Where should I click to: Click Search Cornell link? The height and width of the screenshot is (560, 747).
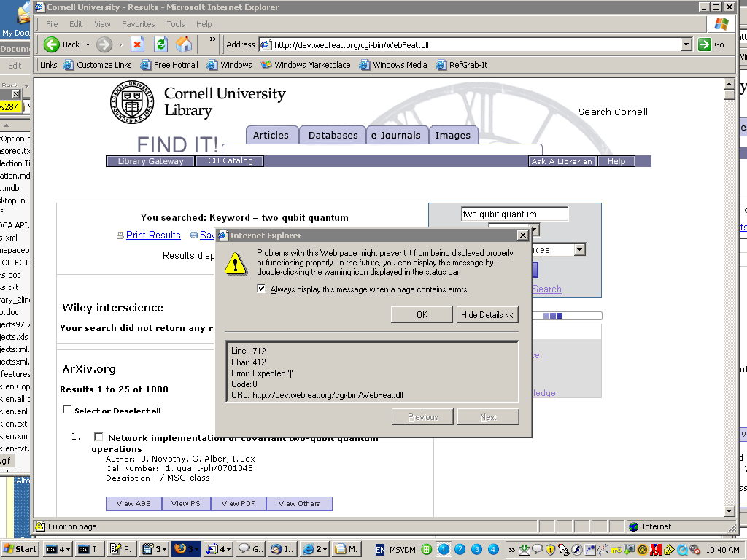(x=613, y=112)
